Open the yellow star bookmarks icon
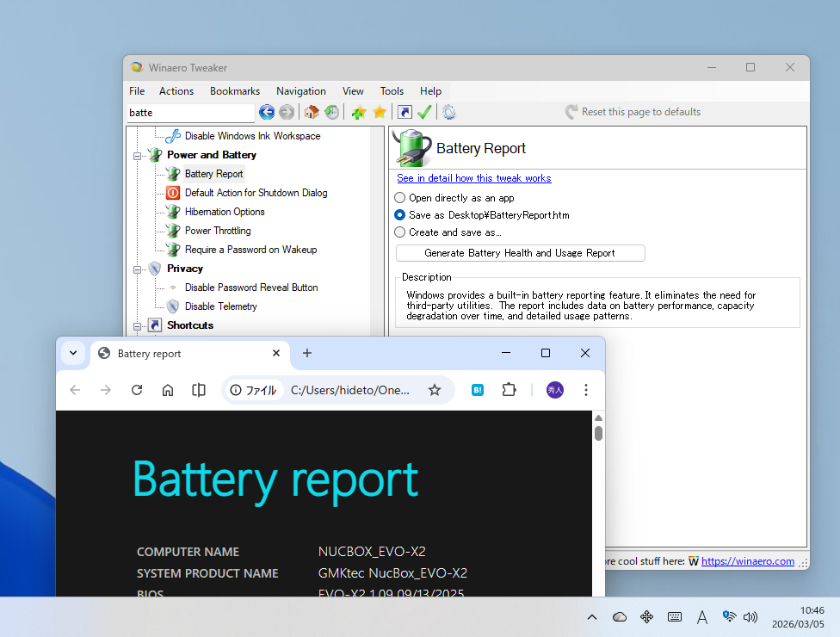The image size is (840, 637). point(380,112)
